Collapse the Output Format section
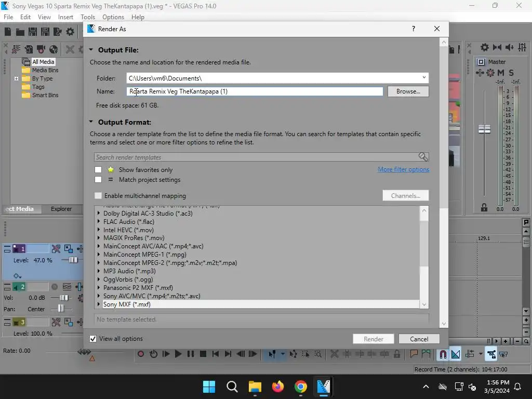532x399 pixels. (x=91, y=122)
